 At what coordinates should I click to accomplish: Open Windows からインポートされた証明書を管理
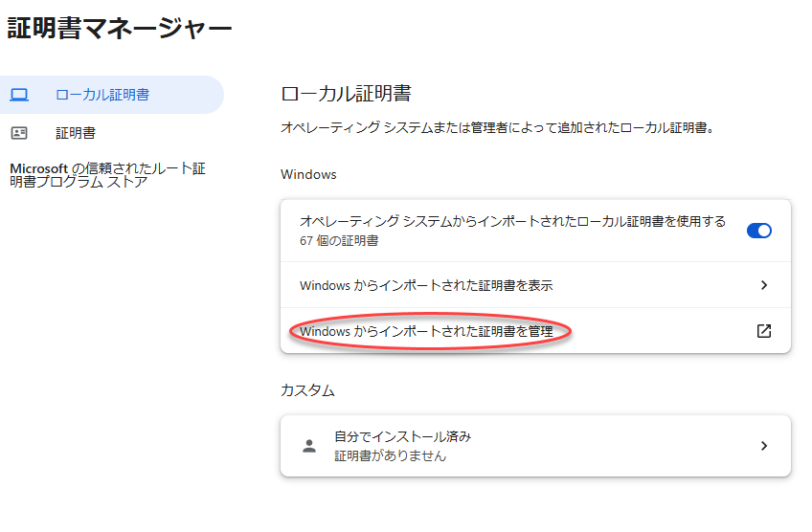(x=426, y=331)
